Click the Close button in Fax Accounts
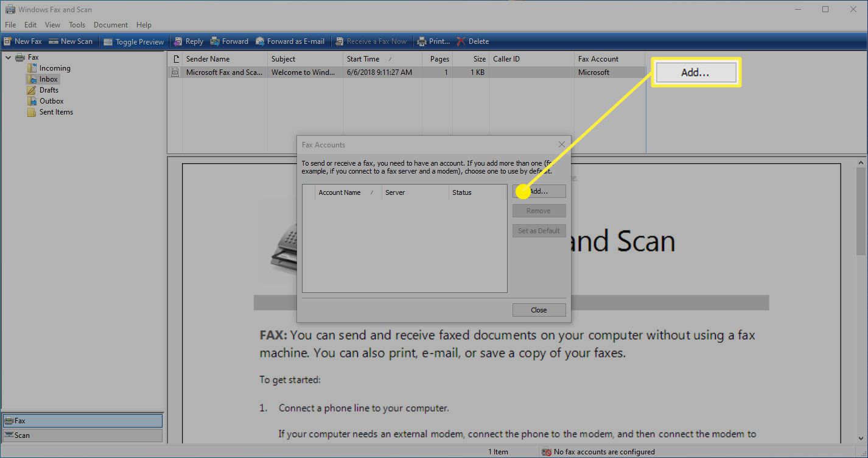868x458 pixels. [x=539, y=310]
